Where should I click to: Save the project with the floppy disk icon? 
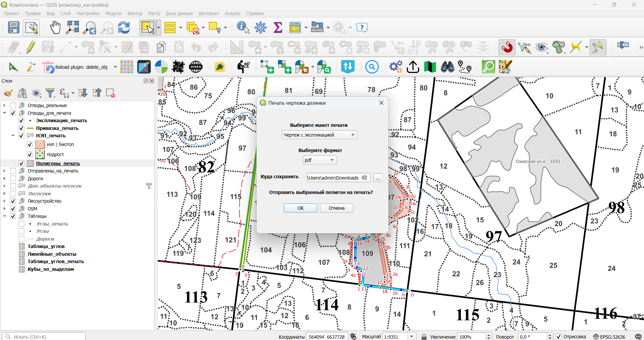(x=14, y=28)
